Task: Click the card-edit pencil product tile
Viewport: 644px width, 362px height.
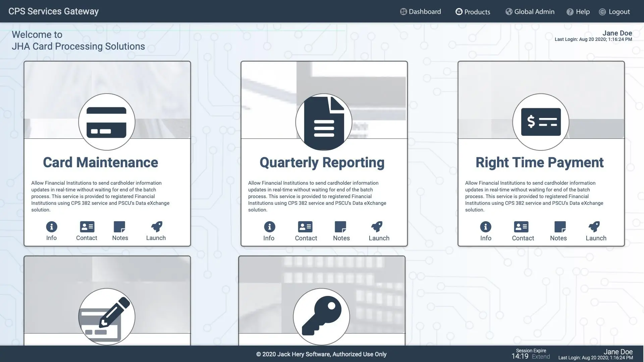Action: tap(107, 316)
